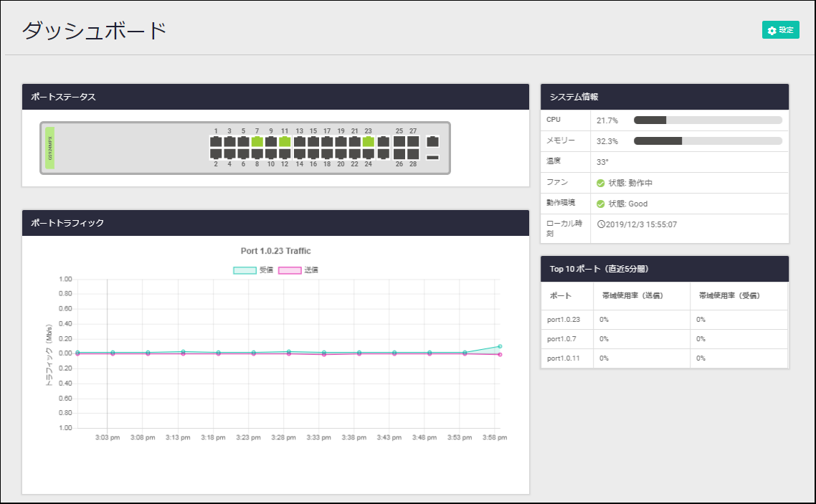Viewport: 816px width, 504px height.
Task: Click the 動作環境 Good status icon
Action: pyautogui.click(x=601, y=204)
